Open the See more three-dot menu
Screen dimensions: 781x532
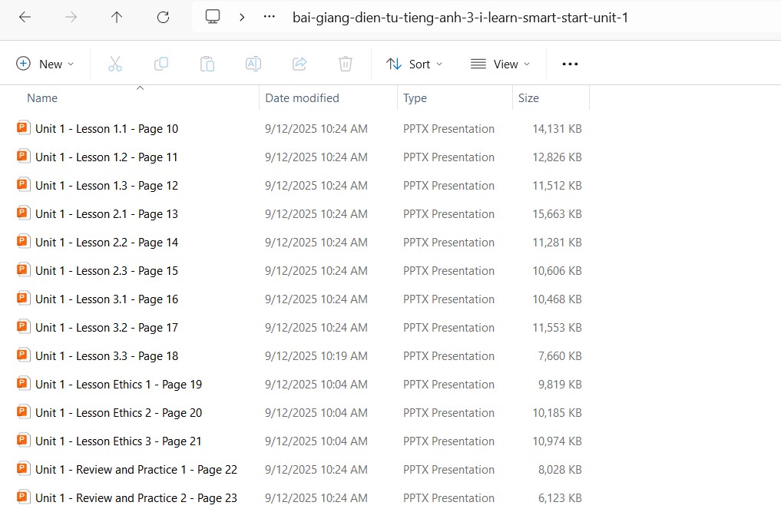[x=570, y=64]
